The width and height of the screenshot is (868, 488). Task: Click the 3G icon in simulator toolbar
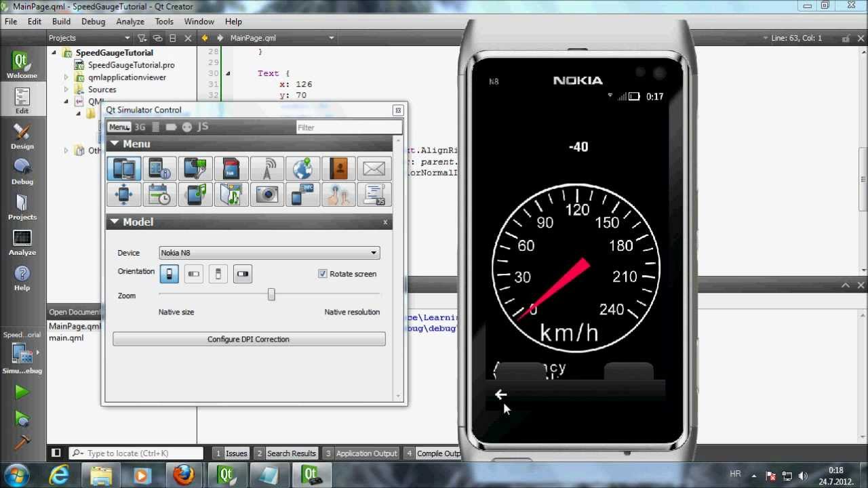click(140, 127)
